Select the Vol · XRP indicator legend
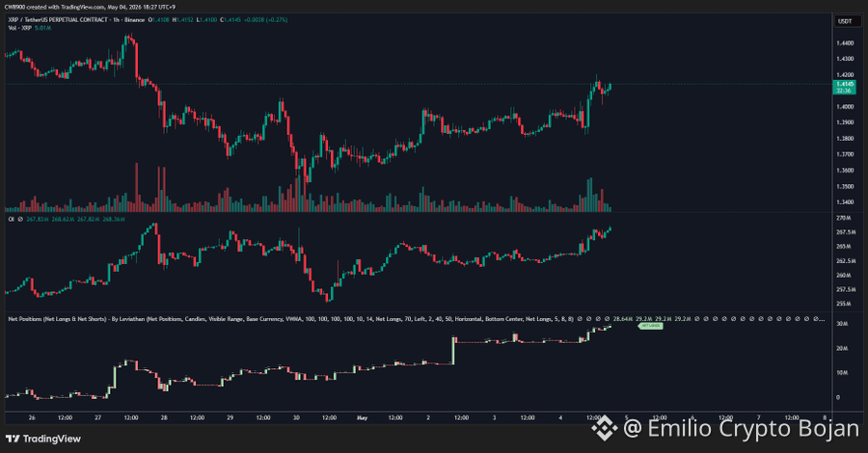This screenshot has width=868, height=453. [20, 28]
